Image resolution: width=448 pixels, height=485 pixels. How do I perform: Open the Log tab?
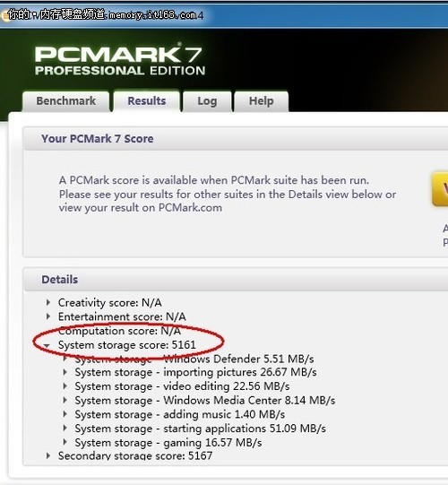pos(207,101)
